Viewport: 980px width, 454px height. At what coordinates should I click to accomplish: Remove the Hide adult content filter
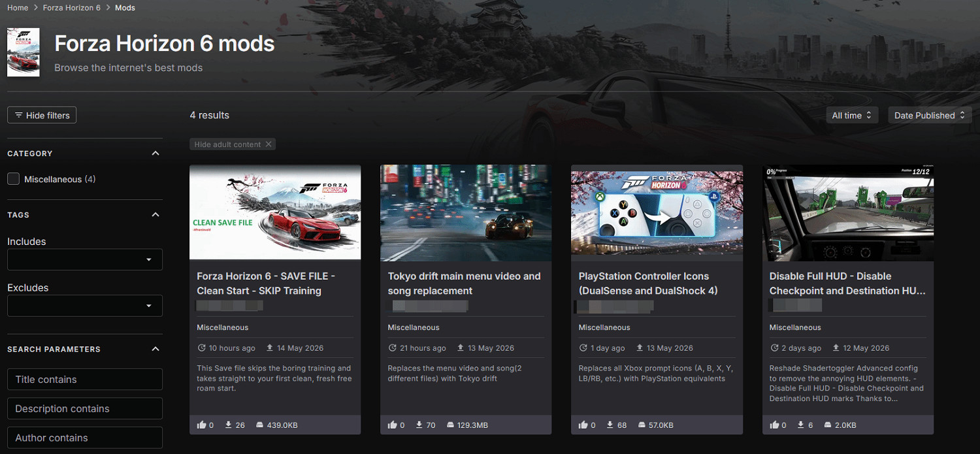point(269,144)
